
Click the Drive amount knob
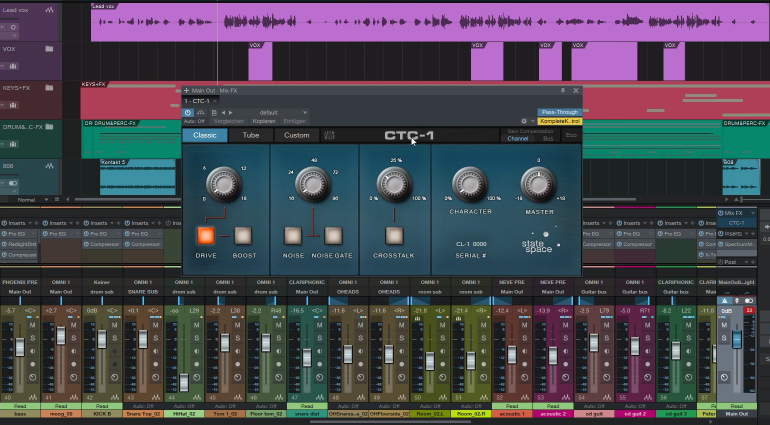pyautogui.click(x=224, y=184)
